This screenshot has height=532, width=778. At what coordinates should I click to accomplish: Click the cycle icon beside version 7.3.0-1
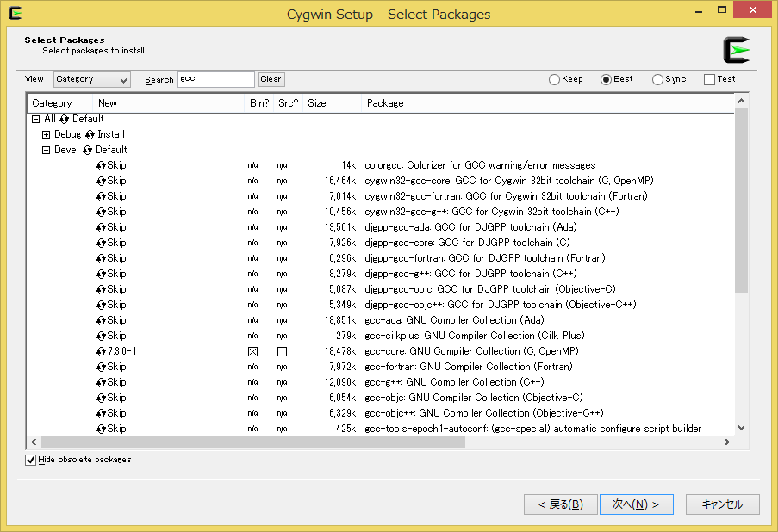[x=101, y=351]
